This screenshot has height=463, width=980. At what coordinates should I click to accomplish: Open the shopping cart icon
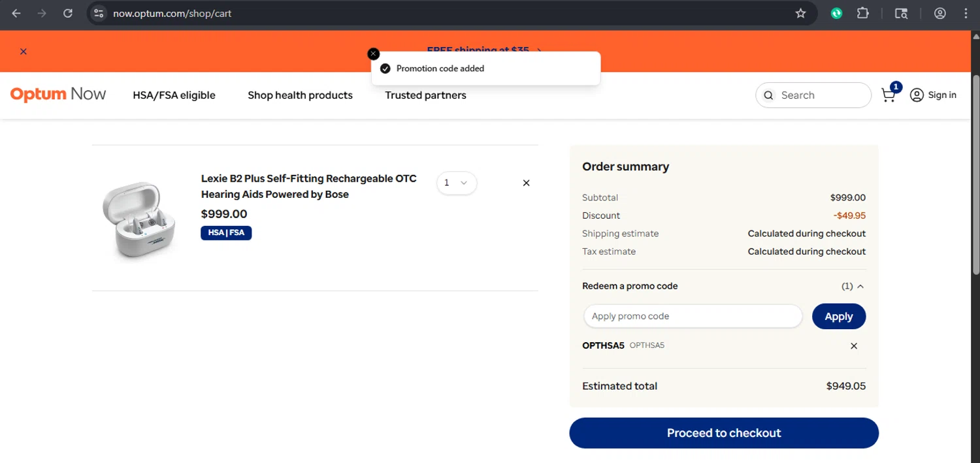(x=889, y=95)
